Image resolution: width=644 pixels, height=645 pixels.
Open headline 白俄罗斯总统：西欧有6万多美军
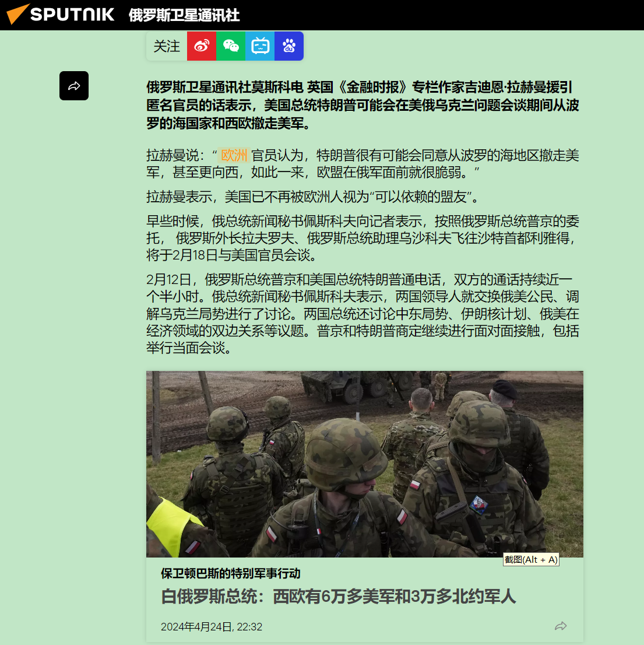click(x=338, y=596)
